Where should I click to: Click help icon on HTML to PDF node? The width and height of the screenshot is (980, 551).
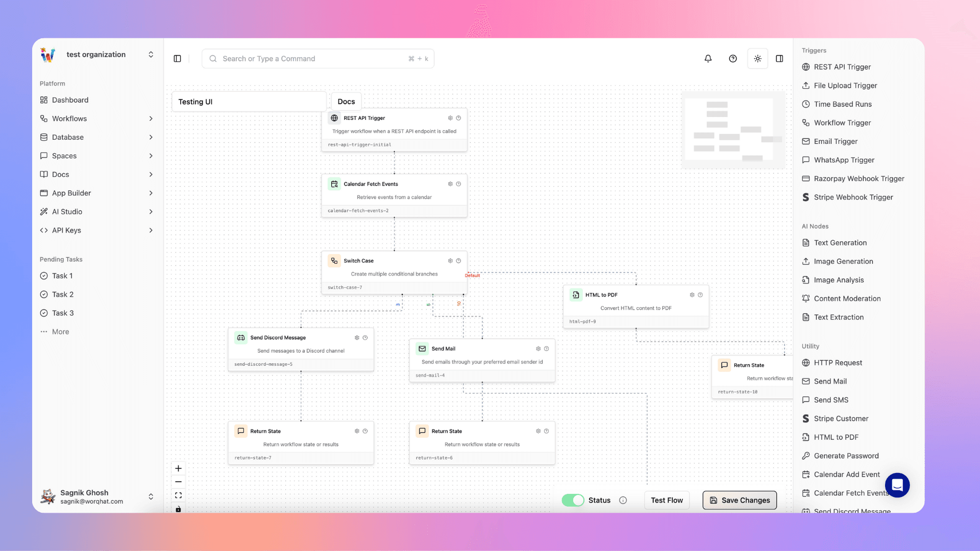[x=700, y=295]
